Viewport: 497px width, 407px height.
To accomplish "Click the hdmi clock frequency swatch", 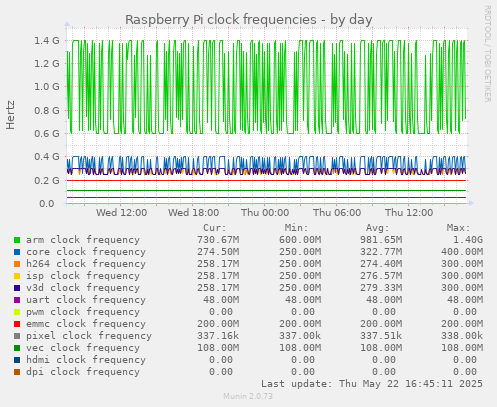I will 17,360.
